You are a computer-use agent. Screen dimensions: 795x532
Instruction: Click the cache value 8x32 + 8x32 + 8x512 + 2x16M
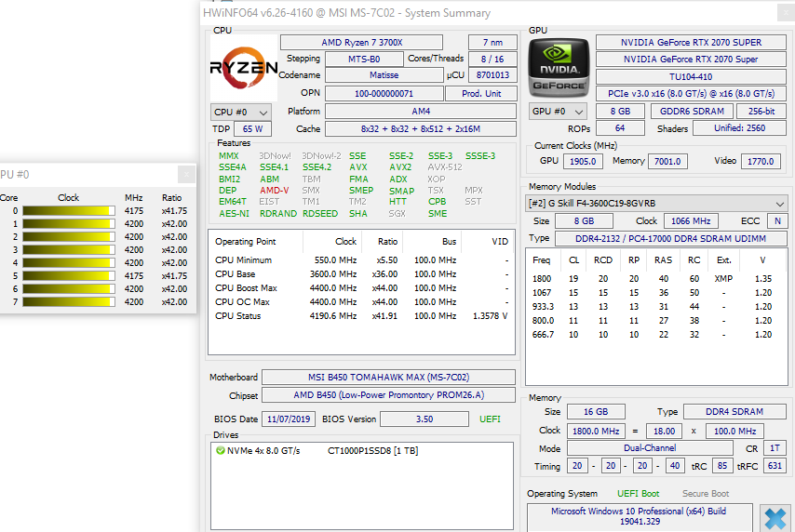click(421, 128)
